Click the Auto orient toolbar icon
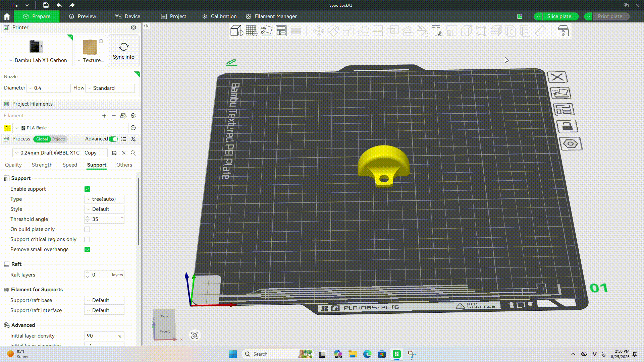 point(266,31)
